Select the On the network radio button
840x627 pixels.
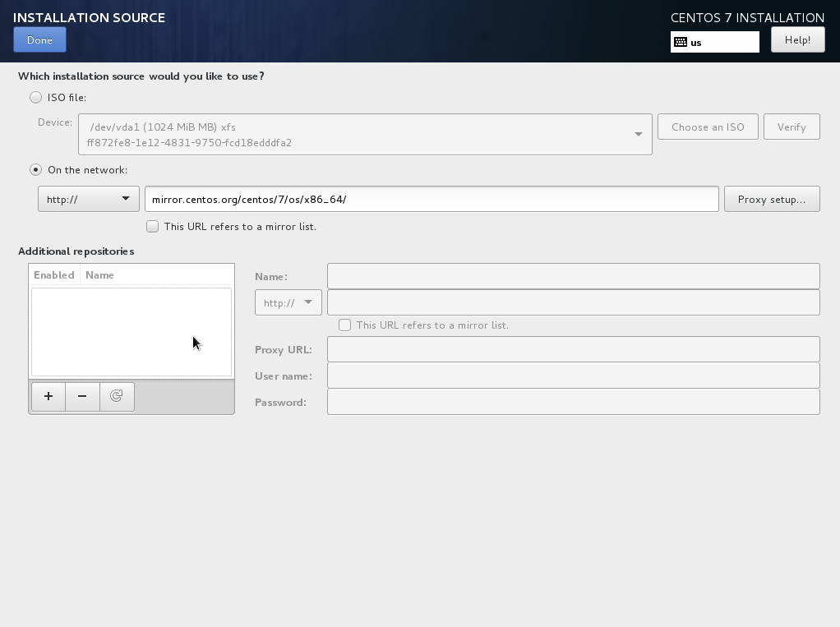pos(35,170)
